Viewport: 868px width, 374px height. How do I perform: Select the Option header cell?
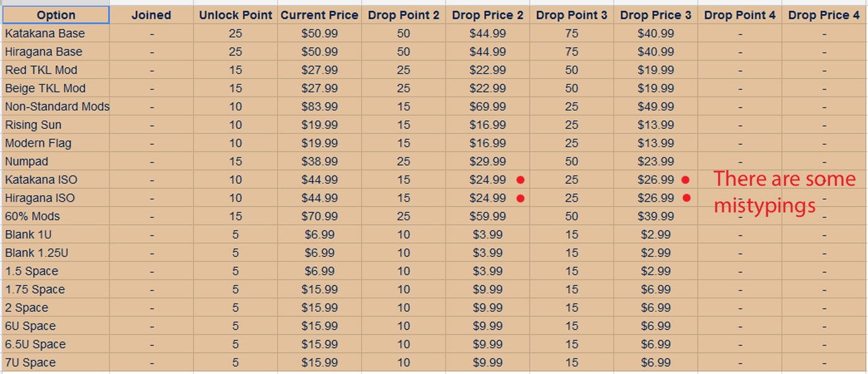pos(56,15)
